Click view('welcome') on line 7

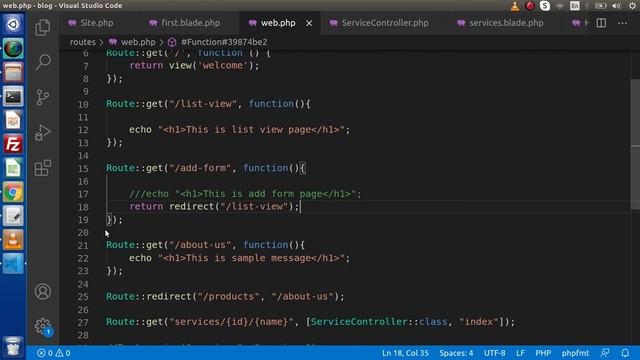click(x=211, y=65)
